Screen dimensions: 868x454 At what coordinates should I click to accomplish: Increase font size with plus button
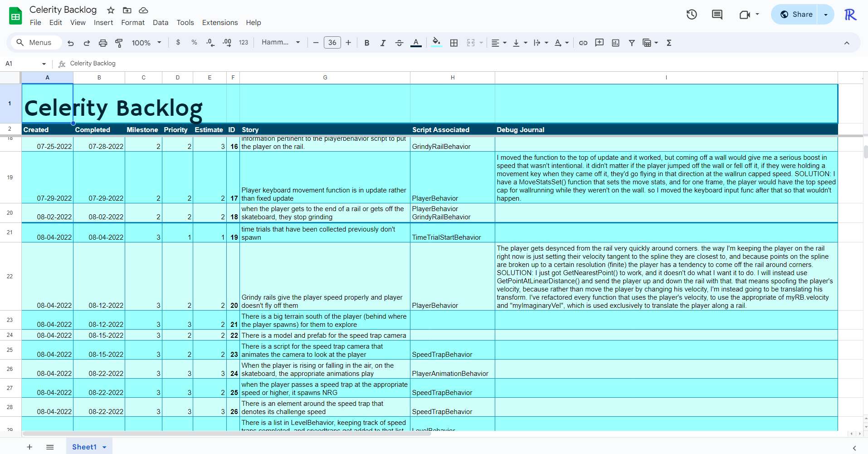[348, 43]
